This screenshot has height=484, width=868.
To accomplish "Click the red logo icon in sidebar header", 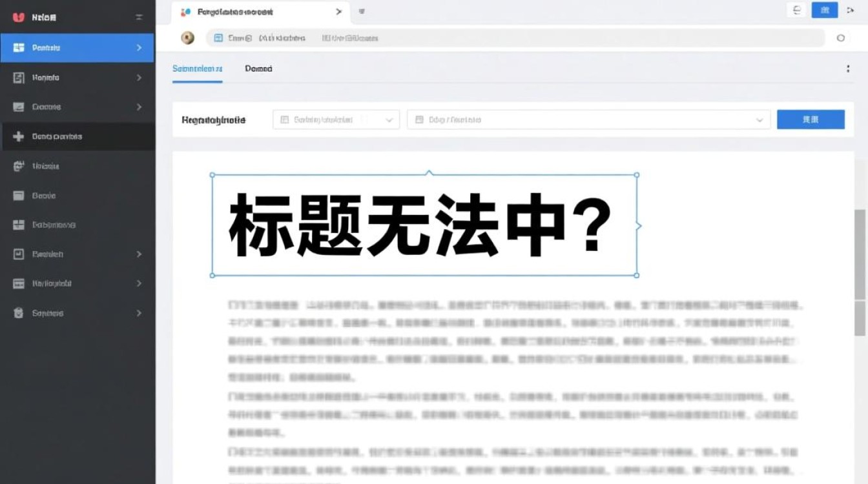I will (18, 17).
